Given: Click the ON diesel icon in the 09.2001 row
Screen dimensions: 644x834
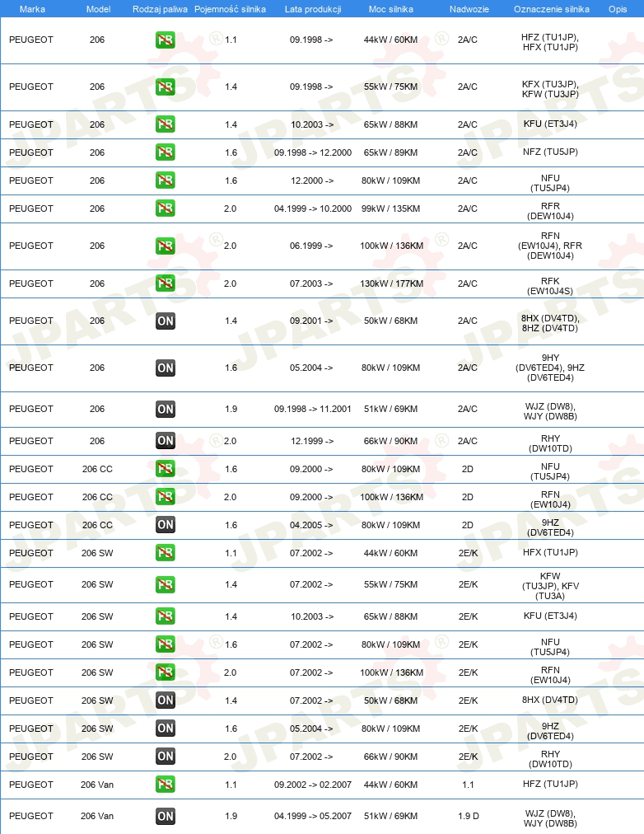Looking at the screenshot, I should [x=166, y=321].
